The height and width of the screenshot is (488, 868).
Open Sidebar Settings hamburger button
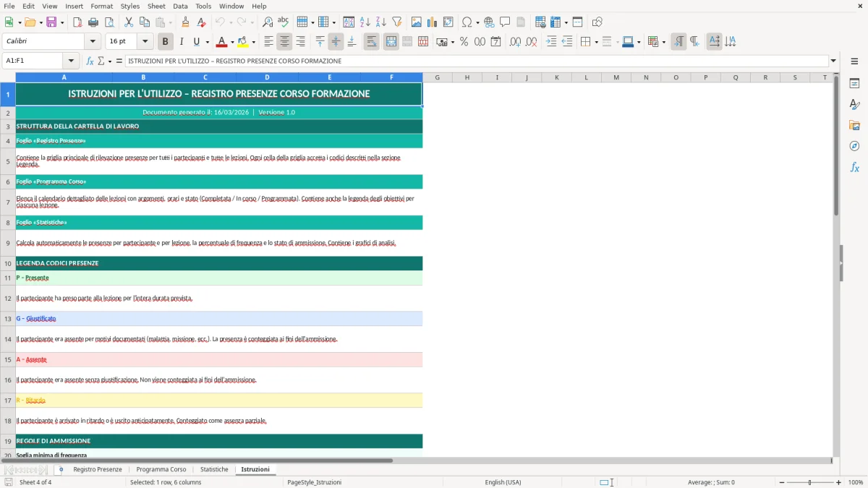pos(854,62)
